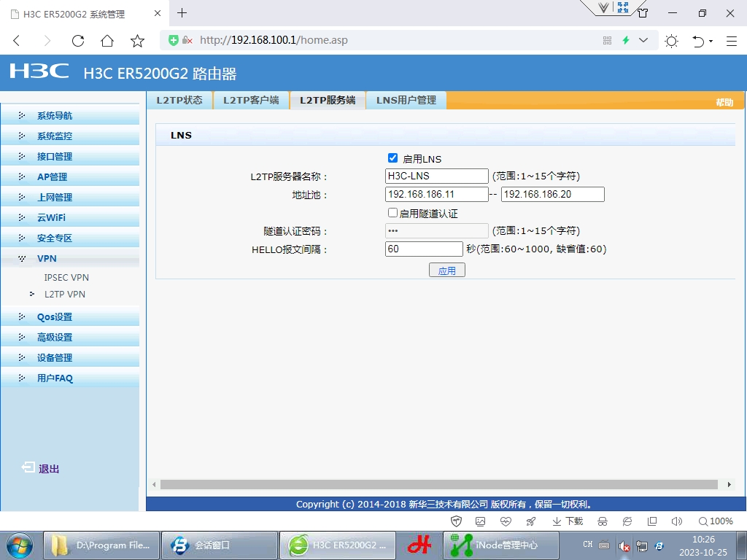Open the browser hamburger menu
This screenshot has height=560, width=747.
732,41
